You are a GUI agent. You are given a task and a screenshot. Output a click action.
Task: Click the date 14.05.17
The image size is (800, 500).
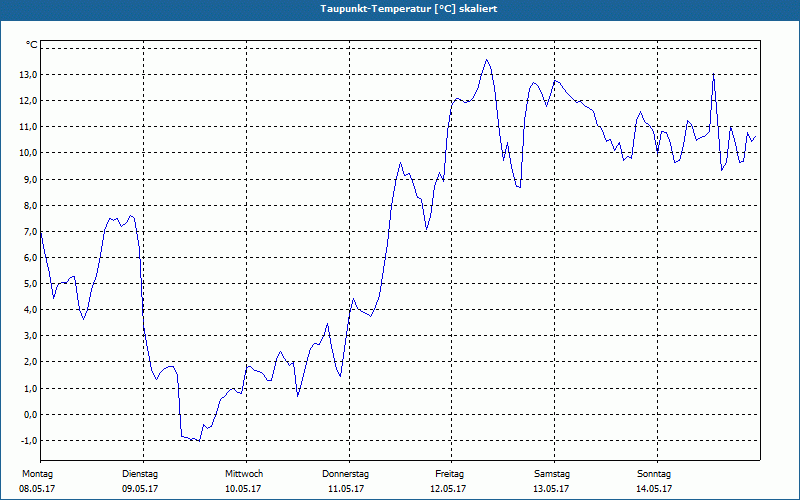coord(654,489)
